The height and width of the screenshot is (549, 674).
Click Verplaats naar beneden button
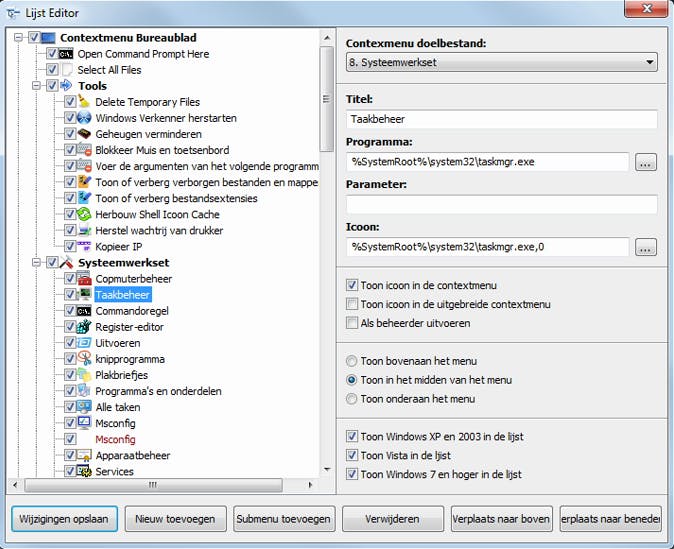610,519
